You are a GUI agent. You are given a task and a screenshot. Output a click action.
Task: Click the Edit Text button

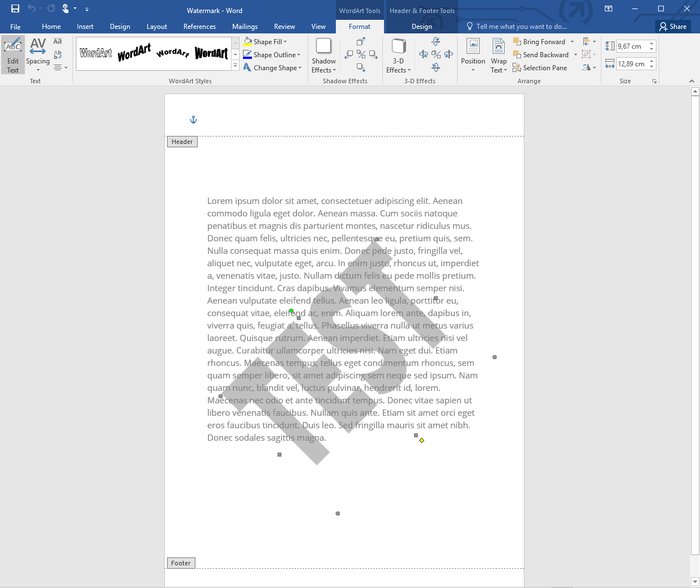[x=12, y=55]
